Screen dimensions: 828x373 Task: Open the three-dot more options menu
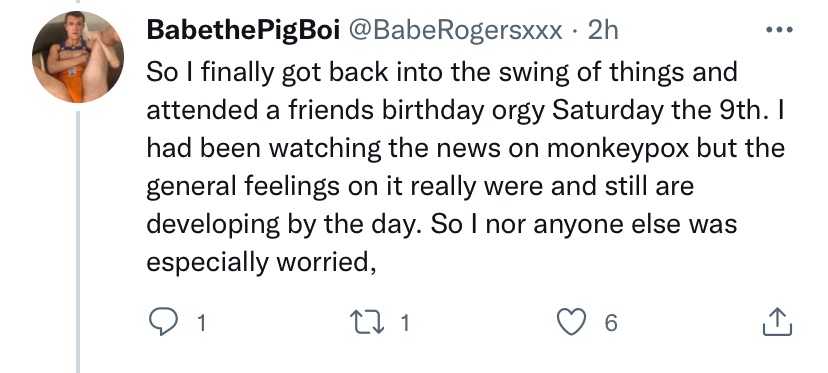click(x=779, y=30)
